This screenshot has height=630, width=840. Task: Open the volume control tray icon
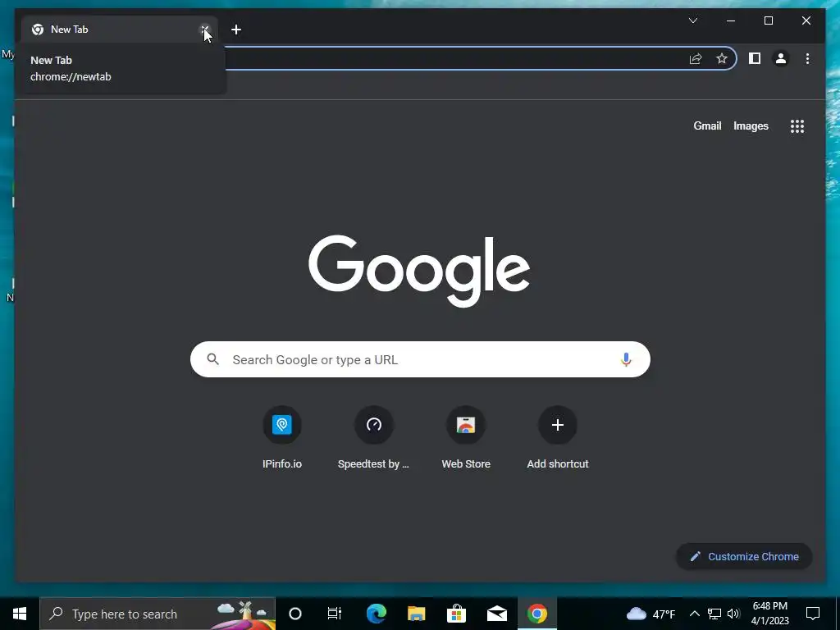(x=733, y=614)
